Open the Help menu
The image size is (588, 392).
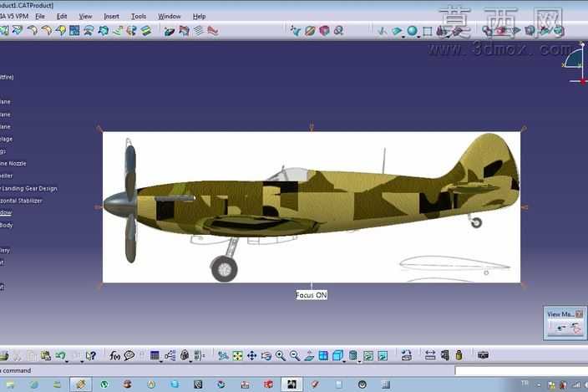(x=199, y=17)
